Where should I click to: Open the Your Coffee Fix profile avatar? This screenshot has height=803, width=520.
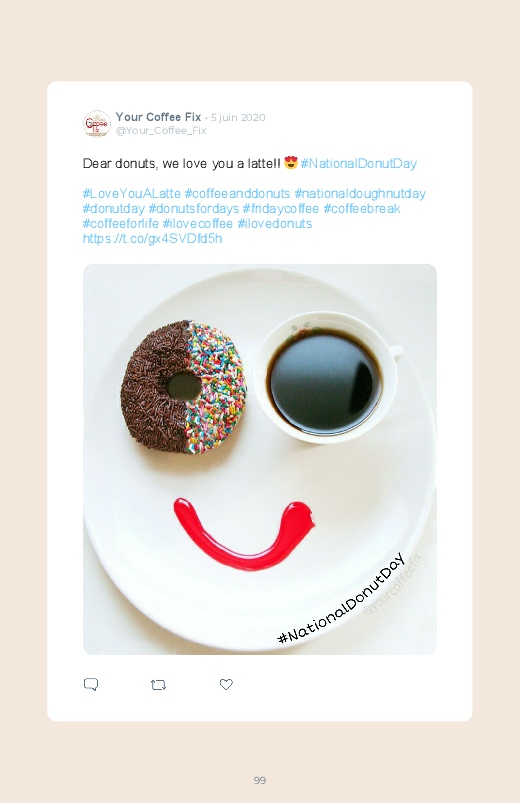tap(97, 124)
